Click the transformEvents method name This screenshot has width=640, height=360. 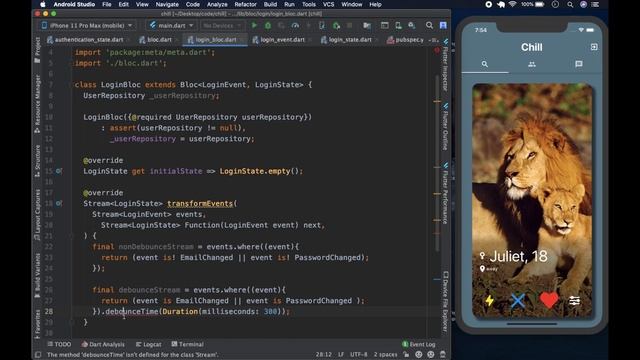tap(200, 203)
